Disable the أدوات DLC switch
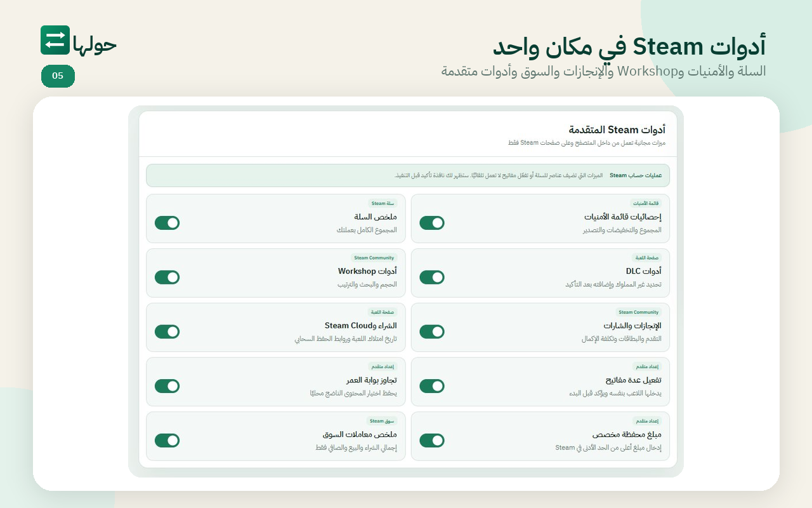 point(432,277)
